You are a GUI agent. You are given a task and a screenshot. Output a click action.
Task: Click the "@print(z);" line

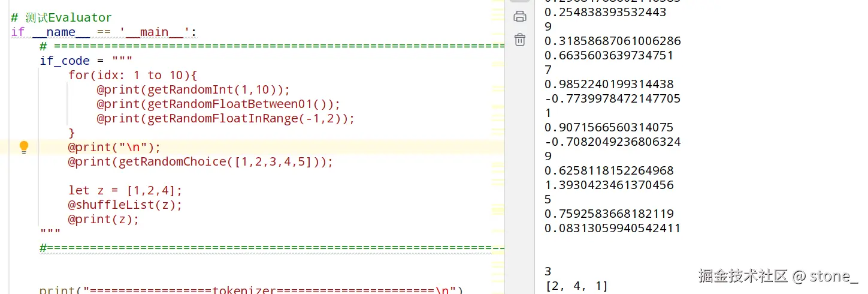(x=104, y=219)
